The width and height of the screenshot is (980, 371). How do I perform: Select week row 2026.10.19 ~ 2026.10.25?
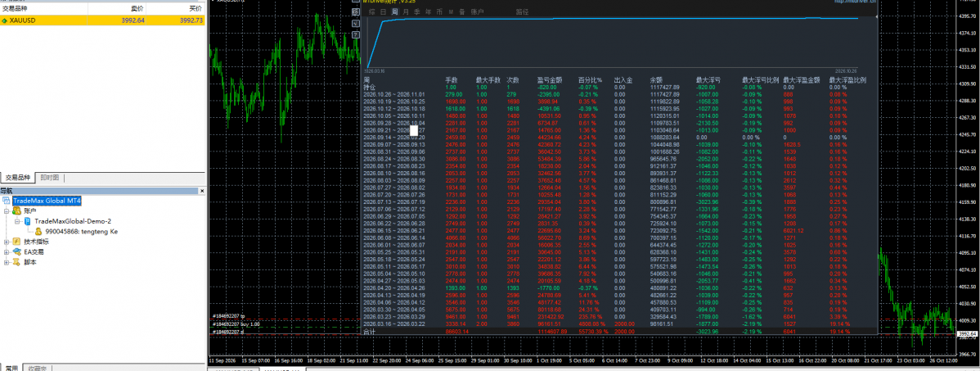coord(619,101)
